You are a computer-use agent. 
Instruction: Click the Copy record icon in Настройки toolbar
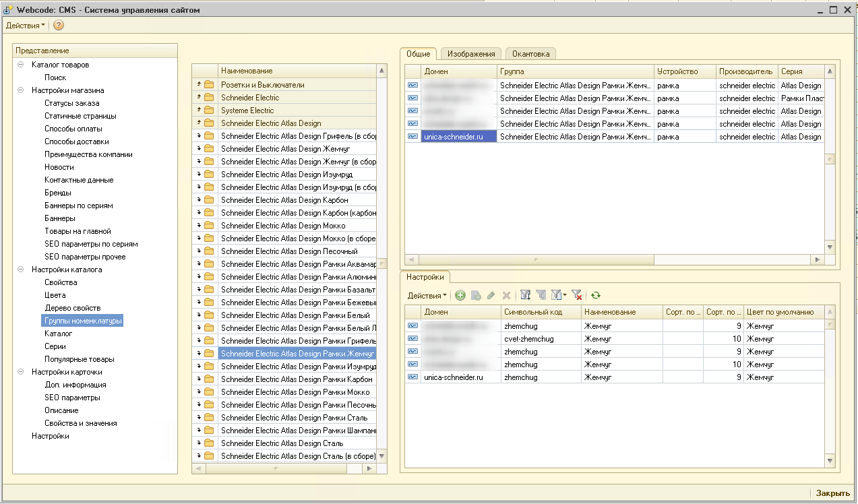[x=476, y=295]
